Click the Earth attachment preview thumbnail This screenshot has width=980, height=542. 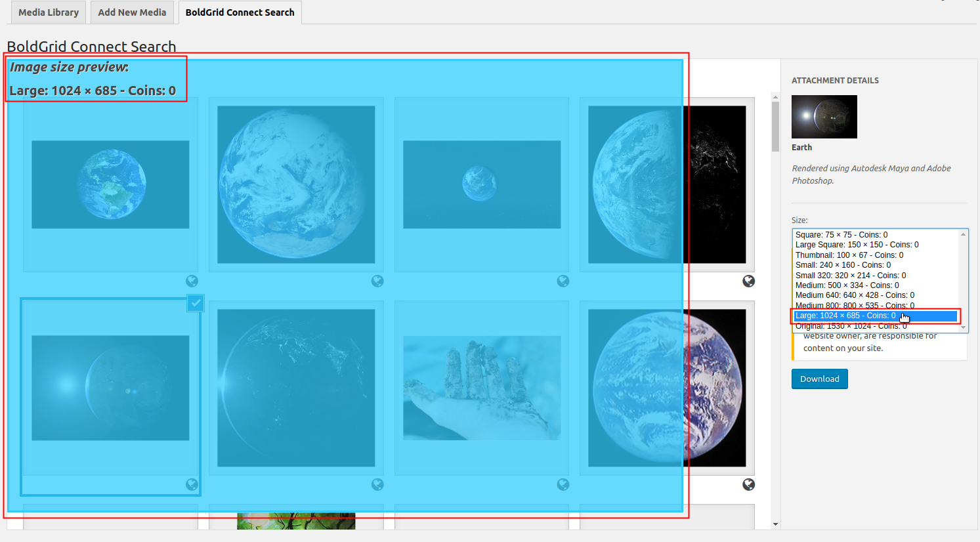824,117
